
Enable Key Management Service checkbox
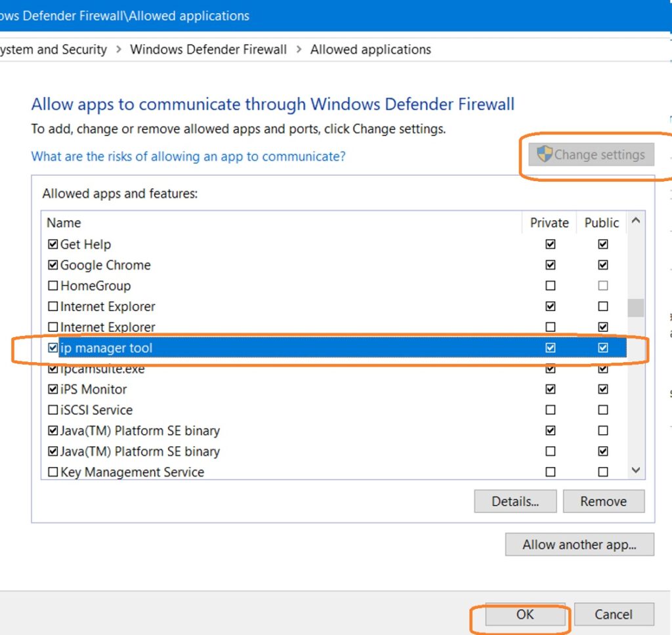53,472
